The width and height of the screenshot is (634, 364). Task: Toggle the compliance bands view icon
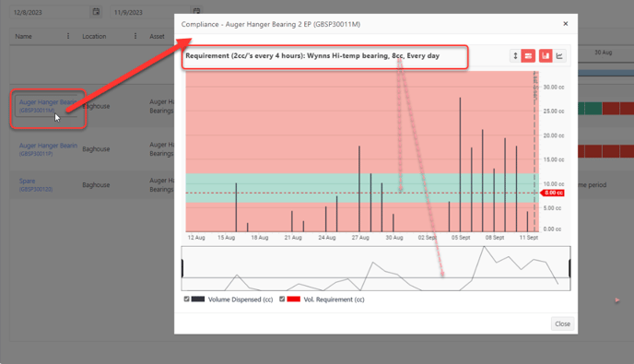(528, 56)
